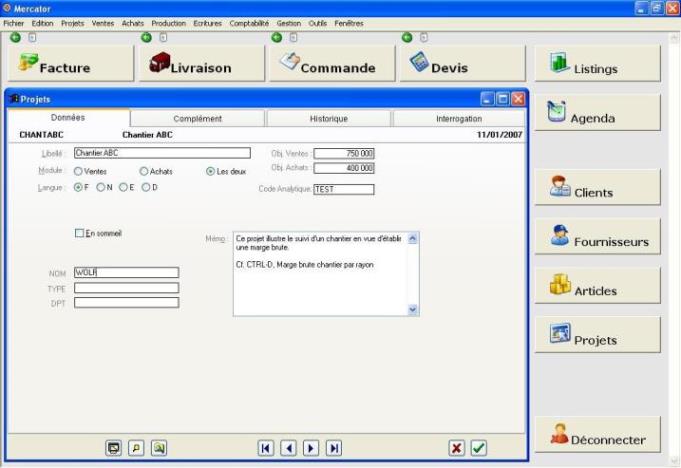Open the Livraison delivery button
This screenshot has height=468, width=681.
tap(202, 63)
